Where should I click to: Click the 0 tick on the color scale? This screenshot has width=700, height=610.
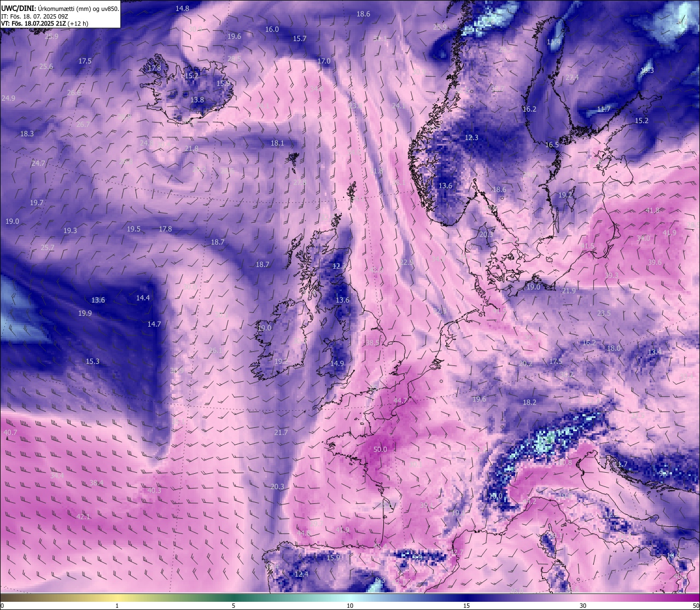[2, 606]
